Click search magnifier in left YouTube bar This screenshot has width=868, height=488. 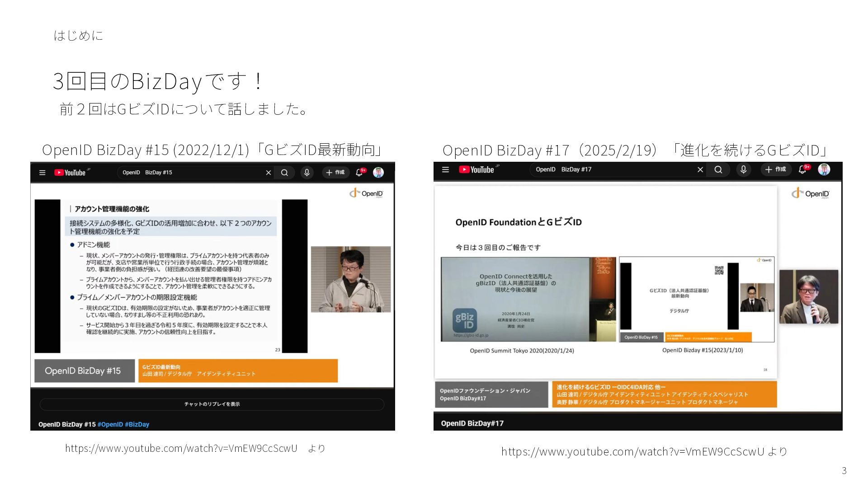(284, 173)
